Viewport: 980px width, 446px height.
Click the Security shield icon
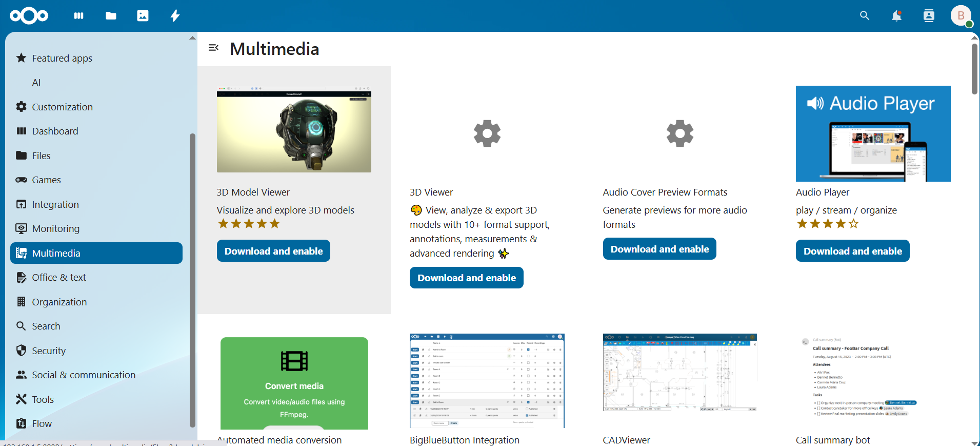point(21,351)
